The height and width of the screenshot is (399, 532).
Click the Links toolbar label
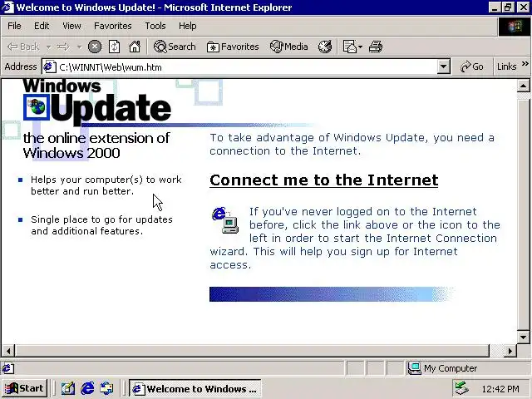[x=506, y=66]
